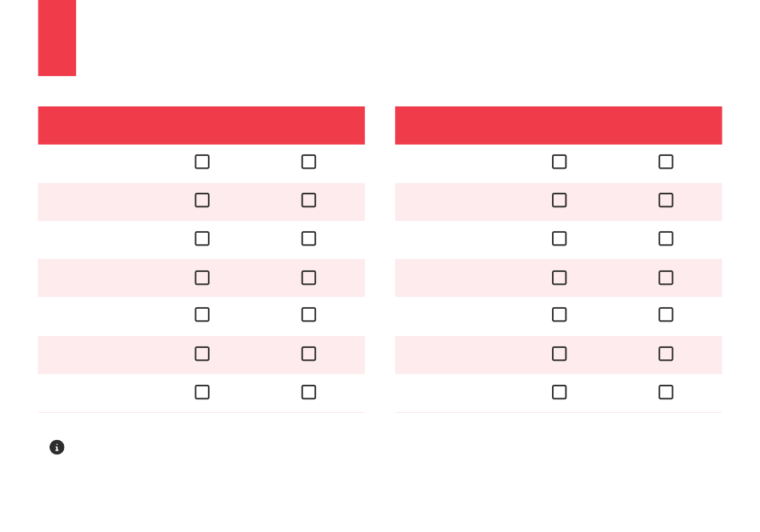The width and height of the screenshot is (760, 532).
Task: Tick second-row first checkbox in left table
Action: (x=202, y=200)
